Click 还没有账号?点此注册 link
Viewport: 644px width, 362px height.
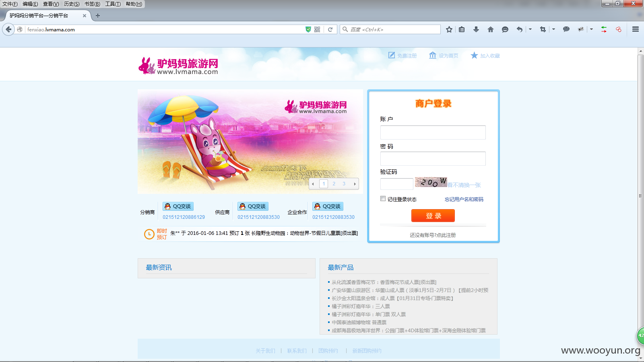(x=433, y=235)
